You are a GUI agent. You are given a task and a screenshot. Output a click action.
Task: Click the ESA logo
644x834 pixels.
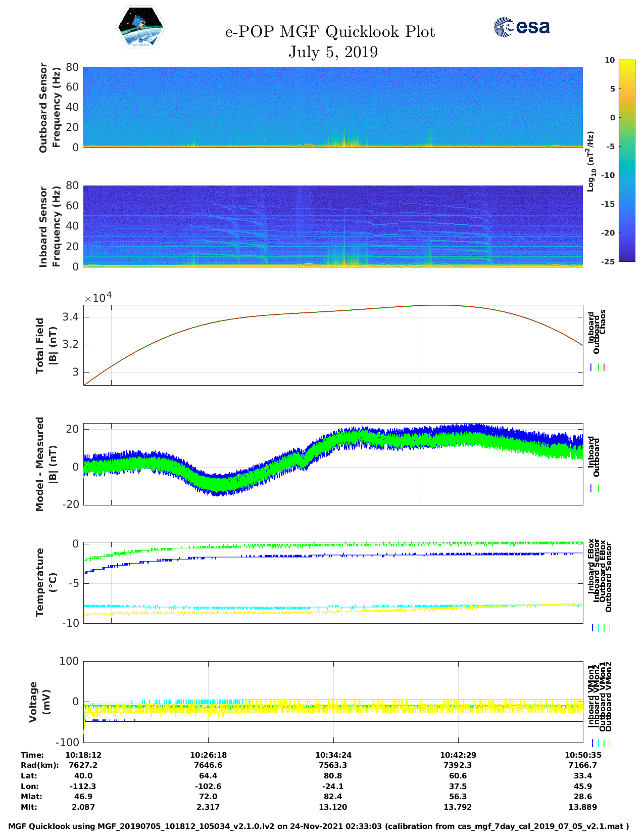coord(521,27)
